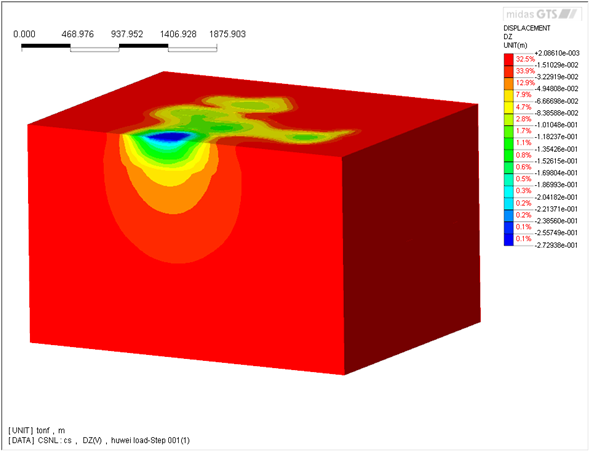Image resolution: width=590 pixels, height=452 pixels.
Task: Click the 0.6% percentage label
Action: click(524, 167)
